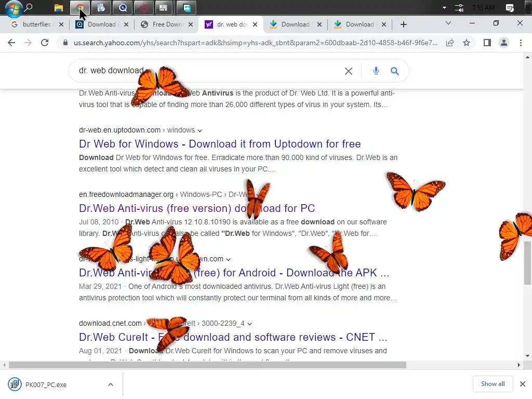Expand PK007_PC.exe download options chevron
This screenshot has height=399, width=532.
(x=111, y=385)
